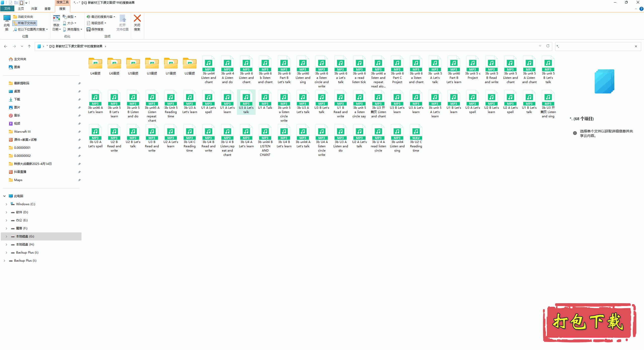
Task: Unpin 最新提取码 from Quick access
Action: click(79, 83)
